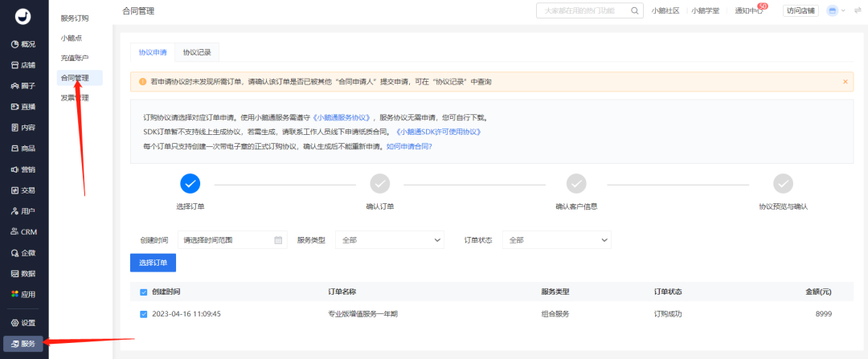This screenshot has width=868, height=359.
Task: Open 数据 data section in sidebar
Action: pos(23,273)
